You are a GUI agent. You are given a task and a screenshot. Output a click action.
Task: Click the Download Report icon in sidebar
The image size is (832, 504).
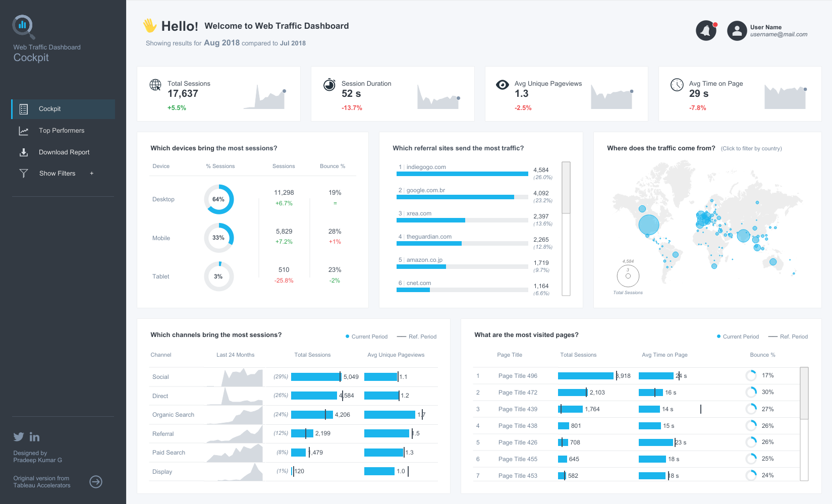[x=24, y=152]
